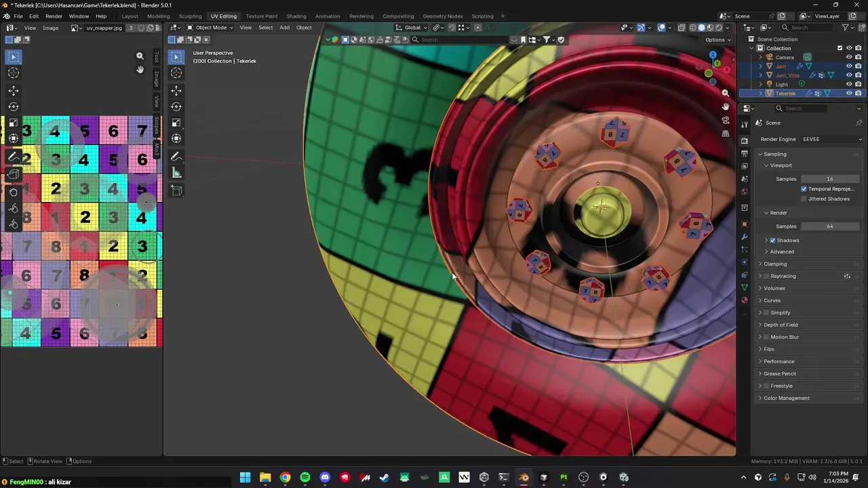The height and width of the screenshot is (488, 868).
Task: Select rendered viewport shading mode
Action: (x=720, y=28)
